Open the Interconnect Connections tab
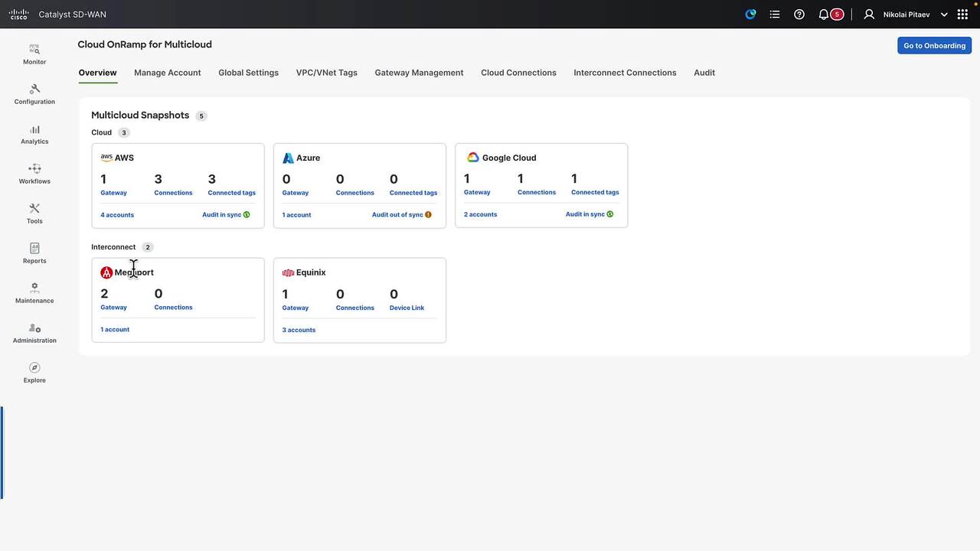This screenshot has width=980, height=551. click(x=625, y=73)
